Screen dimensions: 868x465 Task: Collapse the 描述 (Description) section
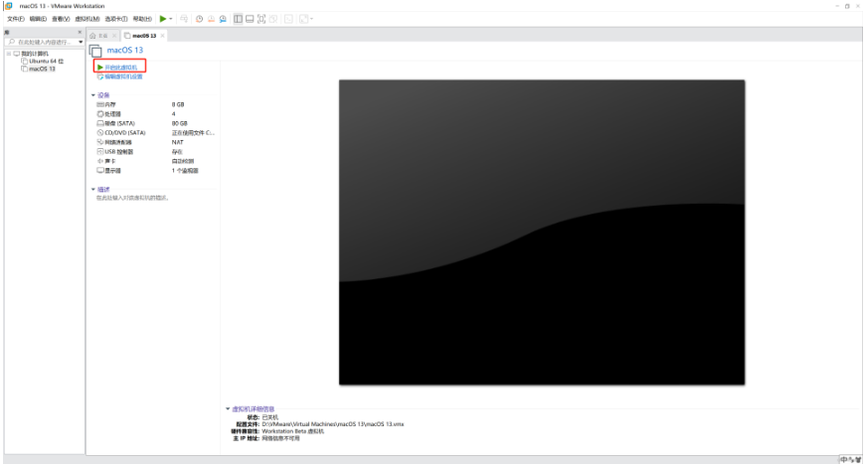93,189
